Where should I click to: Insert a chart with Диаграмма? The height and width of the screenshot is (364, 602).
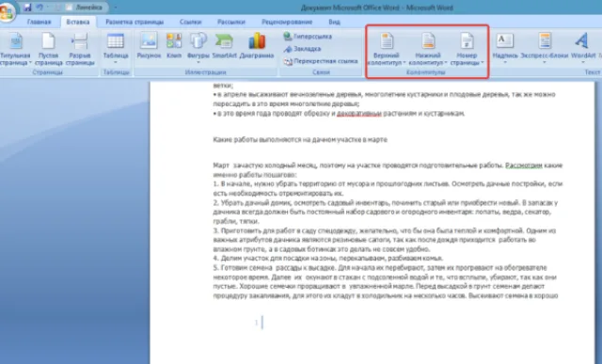coord(257,45)
